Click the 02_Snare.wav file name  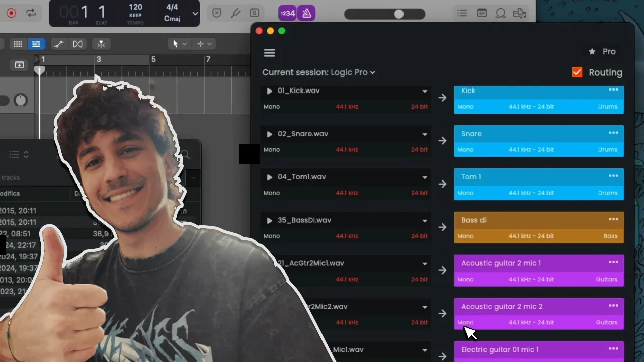(303, 134)
